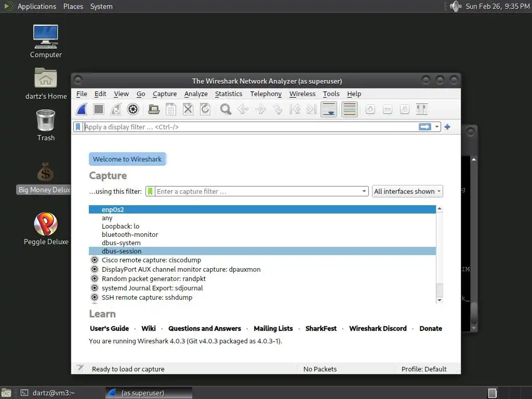Open the Wireless menu
The image size is (532, 399).
(302, 94)
